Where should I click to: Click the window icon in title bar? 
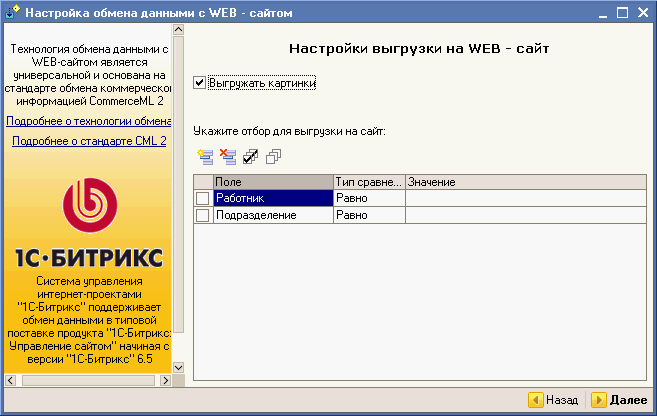(x=11, y=13)
